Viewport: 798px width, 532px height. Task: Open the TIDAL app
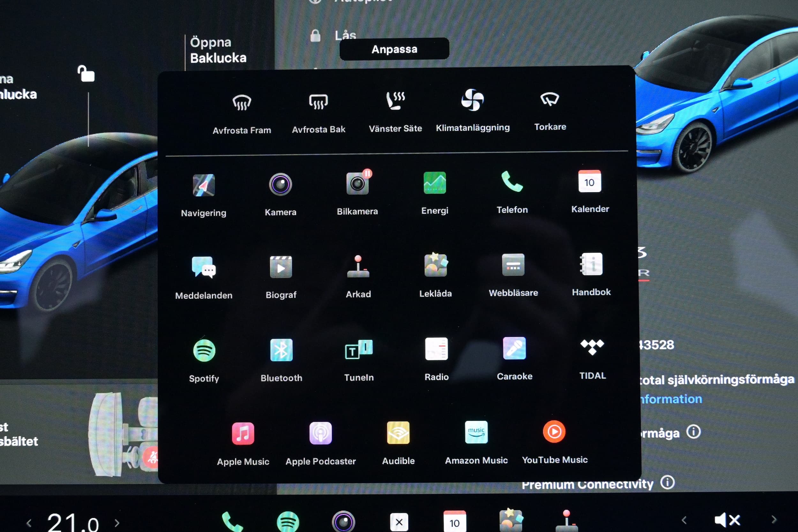pos(592,347)
